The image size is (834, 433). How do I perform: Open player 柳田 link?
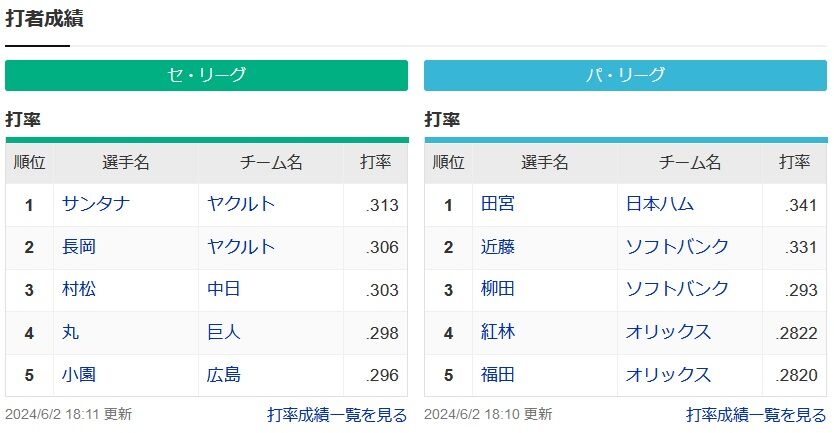[x=498, y=290]
